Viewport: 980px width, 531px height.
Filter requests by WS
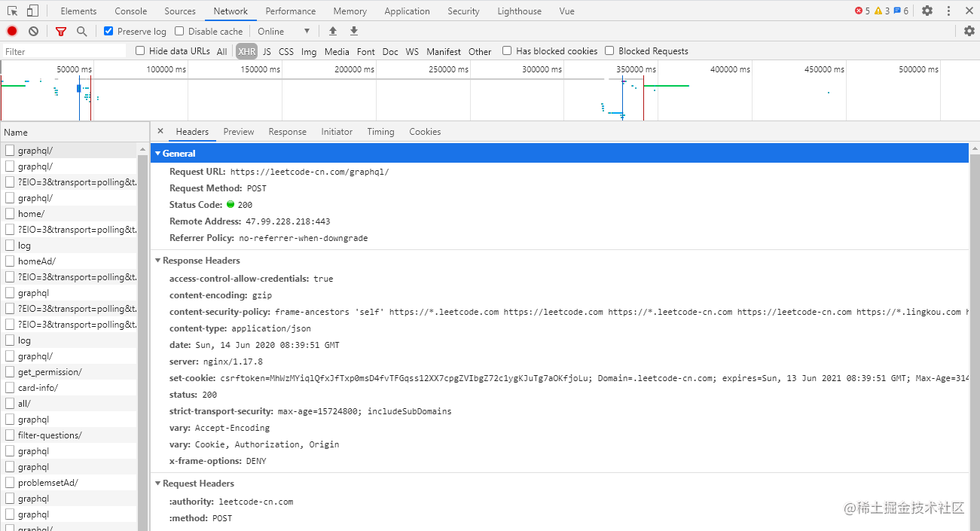[x=412, y=51]
